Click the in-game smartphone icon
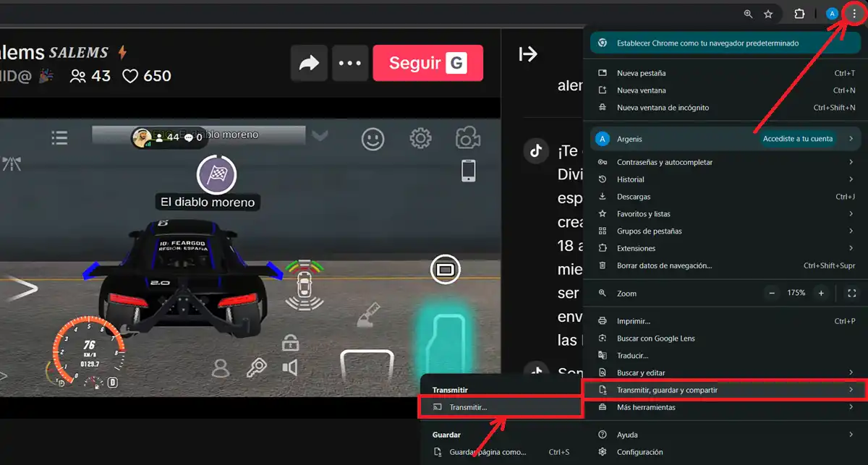 click(468, 171)
